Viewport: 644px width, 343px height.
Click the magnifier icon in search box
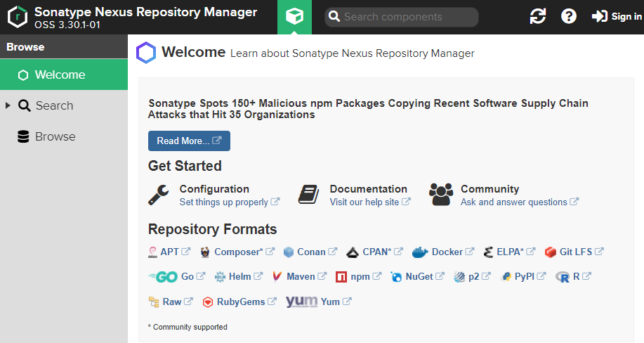pos(334,17)
